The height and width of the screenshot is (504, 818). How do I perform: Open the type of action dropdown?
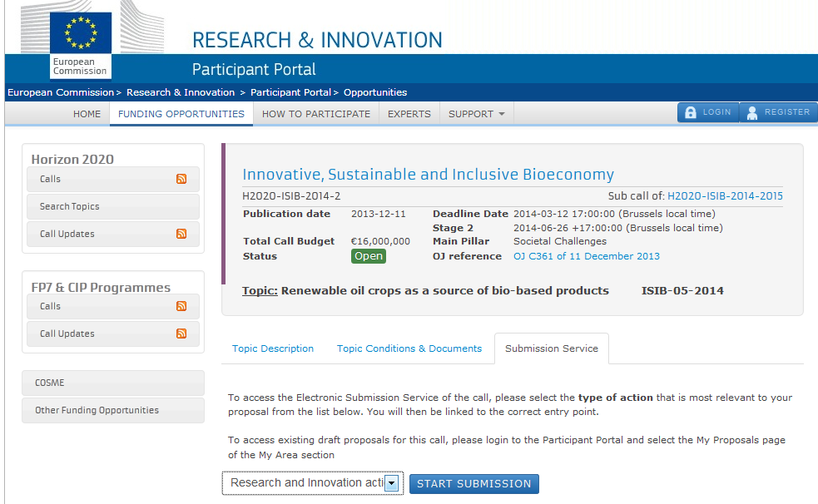click(313, 483)
